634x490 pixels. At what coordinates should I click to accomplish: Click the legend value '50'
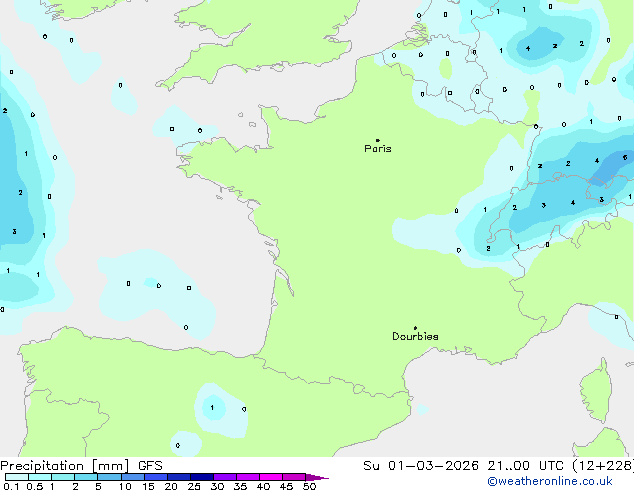309,486
